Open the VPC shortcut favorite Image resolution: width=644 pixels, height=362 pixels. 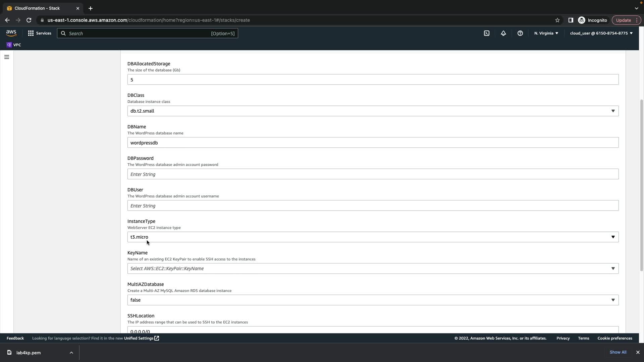pyautogui.click(x=14, y=45)
